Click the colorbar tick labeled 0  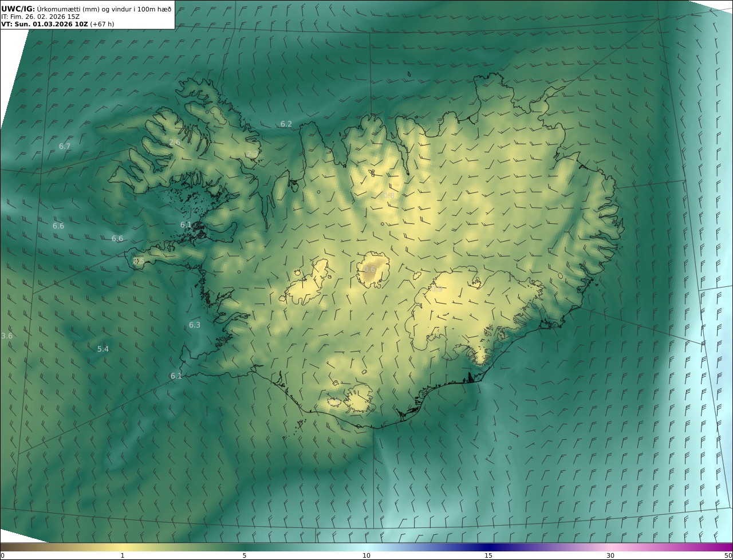pyautogui.click(x=2, y=555)
